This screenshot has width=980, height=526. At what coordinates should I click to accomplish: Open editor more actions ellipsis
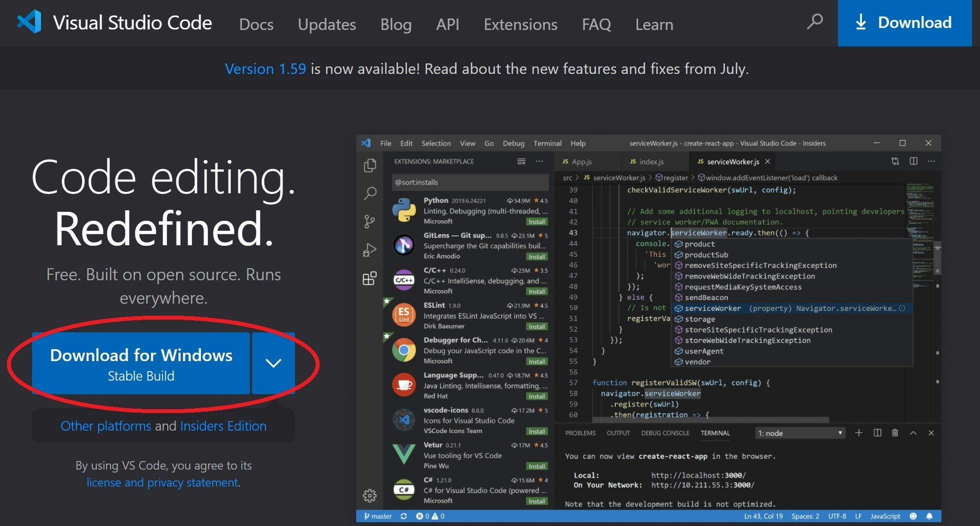point(931,161)
